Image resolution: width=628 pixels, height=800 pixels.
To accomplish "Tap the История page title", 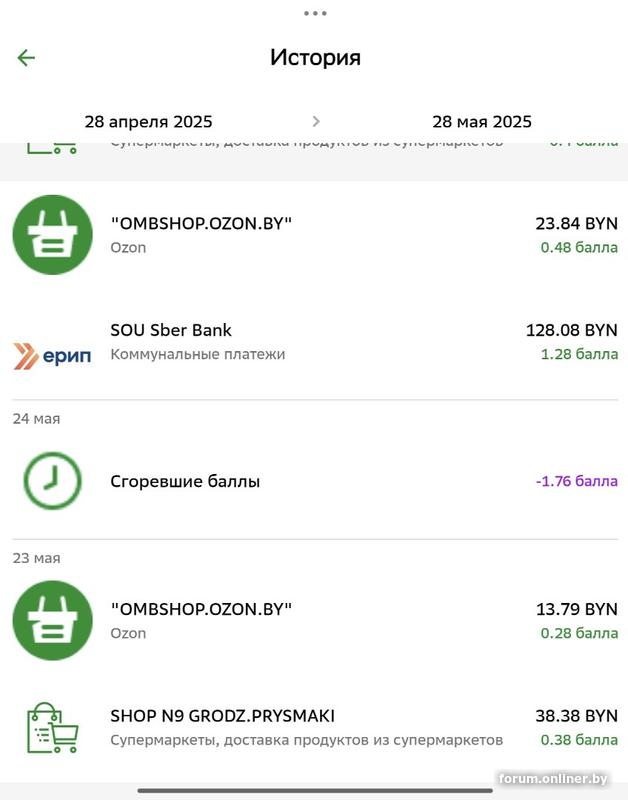I will [x=315, y=57].
